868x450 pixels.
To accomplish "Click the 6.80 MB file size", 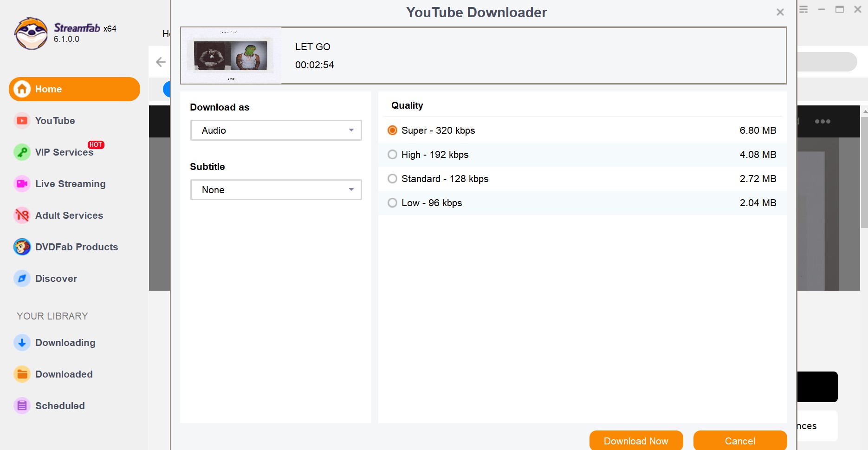I will [758, 130].
